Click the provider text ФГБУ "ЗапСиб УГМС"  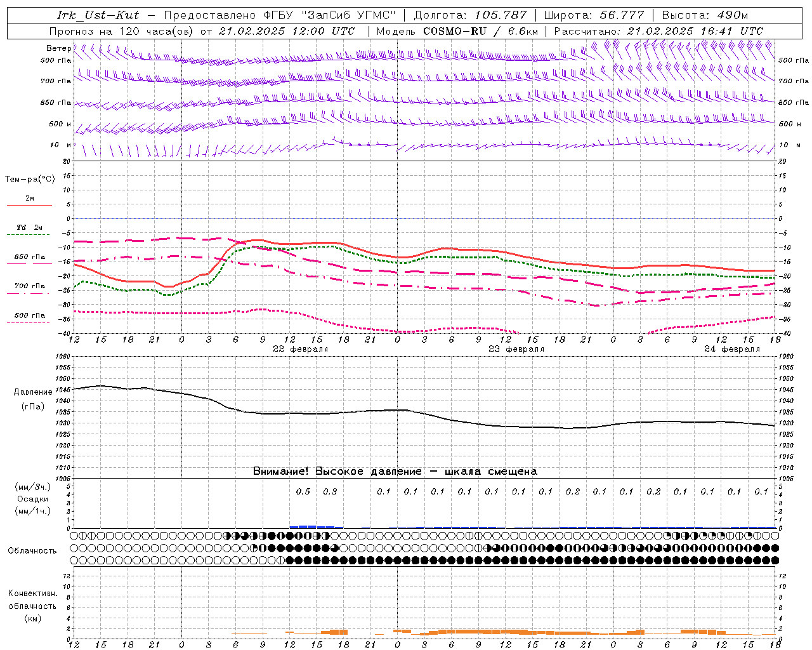pos(329,15)
